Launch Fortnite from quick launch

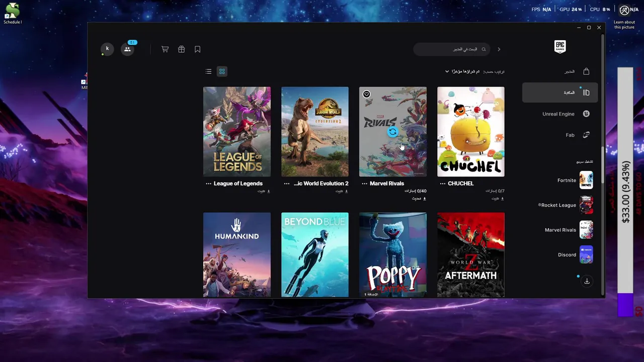click(575, 180)
